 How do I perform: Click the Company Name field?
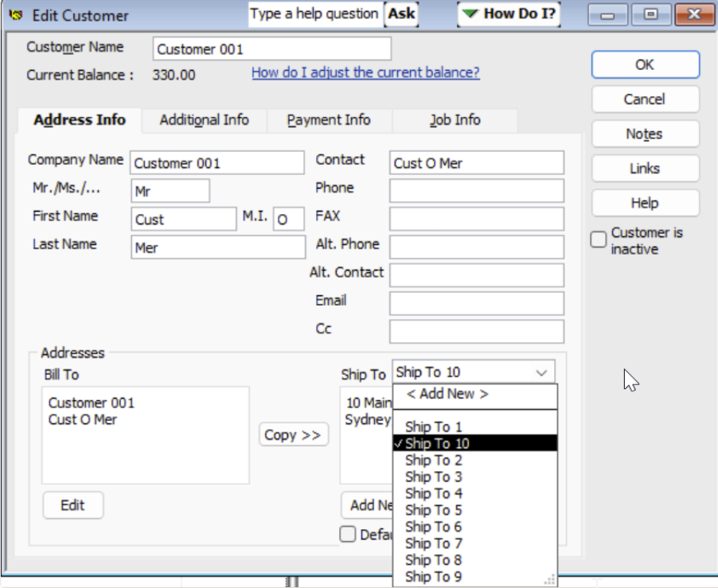(x=217, y=163)
